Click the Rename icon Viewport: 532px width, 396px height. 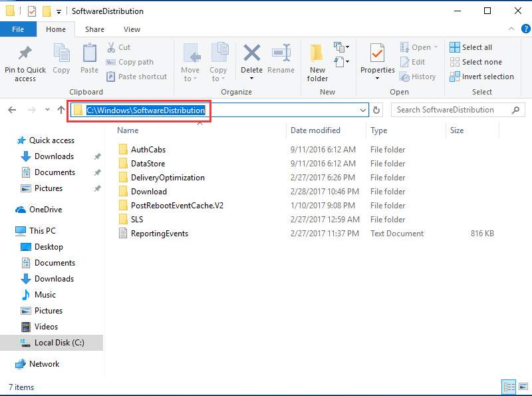click(281, 53)
